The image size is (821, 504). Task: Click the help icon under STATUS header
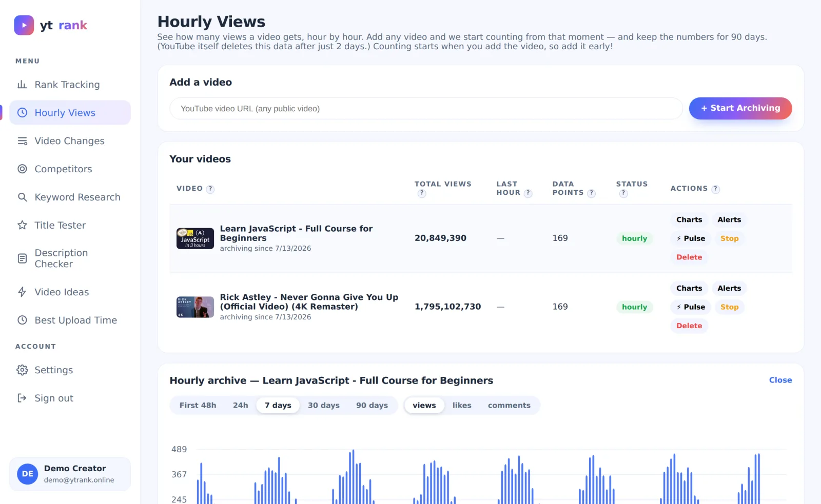(x=623, y=193)
